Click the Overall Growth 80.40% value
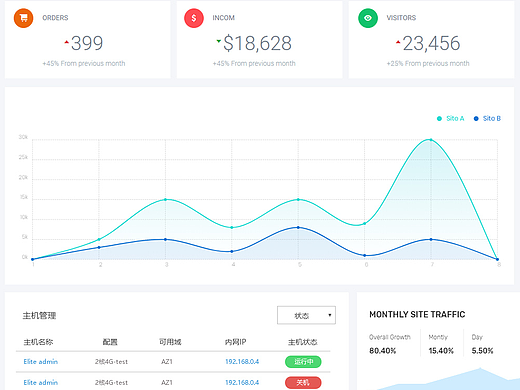 pyautogui.click(x=383, y=351)
